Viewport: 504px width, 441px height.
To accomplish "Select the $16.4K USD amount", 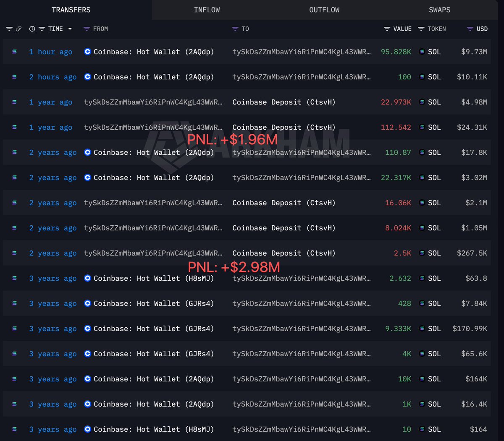I will pos(474,404).
